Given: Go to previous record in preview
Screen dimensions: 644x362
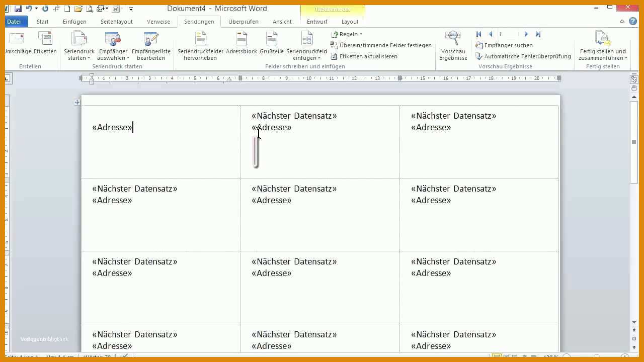Looking at the screenshot, I should (491, 34).
